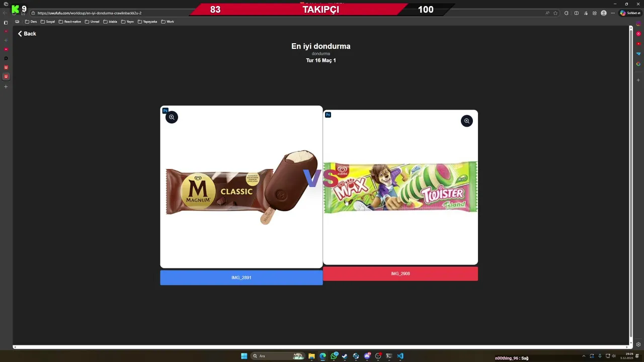Screen dimensions: 644x362
Task: Open File Explorer from the taskbar
Action: (311, 356)
